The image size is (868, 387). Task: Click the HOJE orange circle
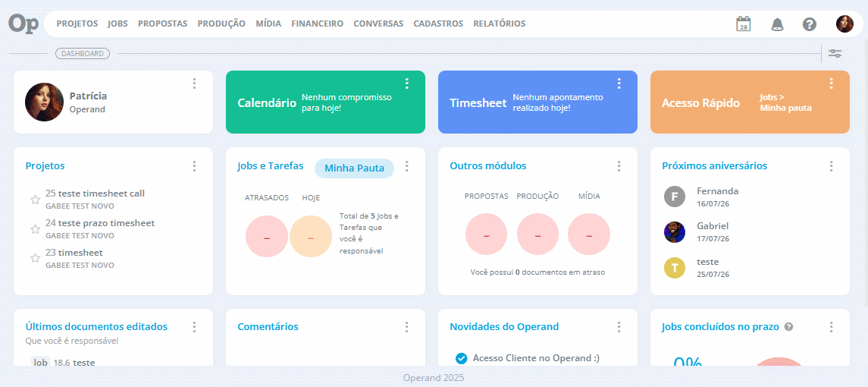(311, 237)
